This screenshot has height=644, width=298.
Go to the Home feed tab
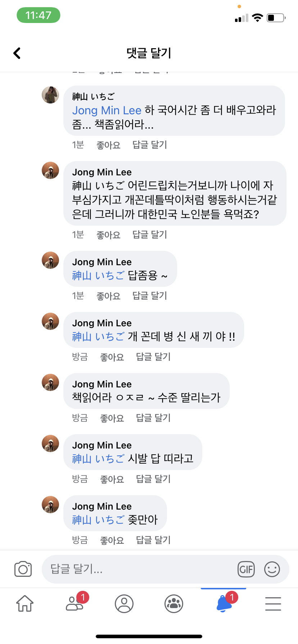pos(25,603)
